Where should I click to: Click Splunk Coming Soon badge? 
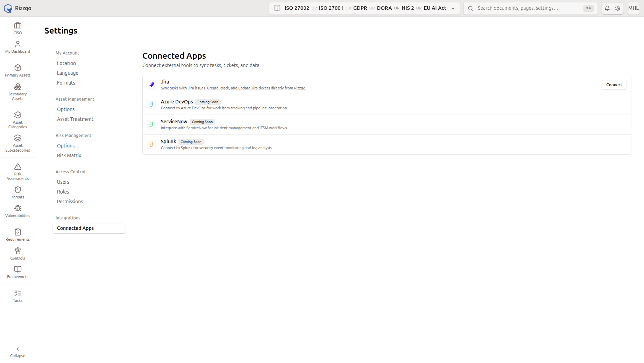[191, 142]
